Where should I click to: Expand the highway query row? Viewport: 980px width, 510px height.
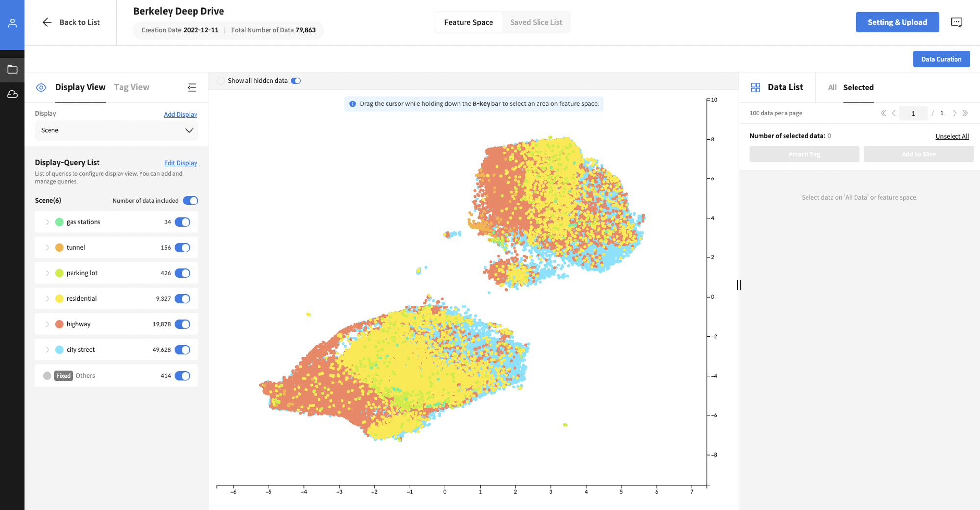[x=48, y=324]
